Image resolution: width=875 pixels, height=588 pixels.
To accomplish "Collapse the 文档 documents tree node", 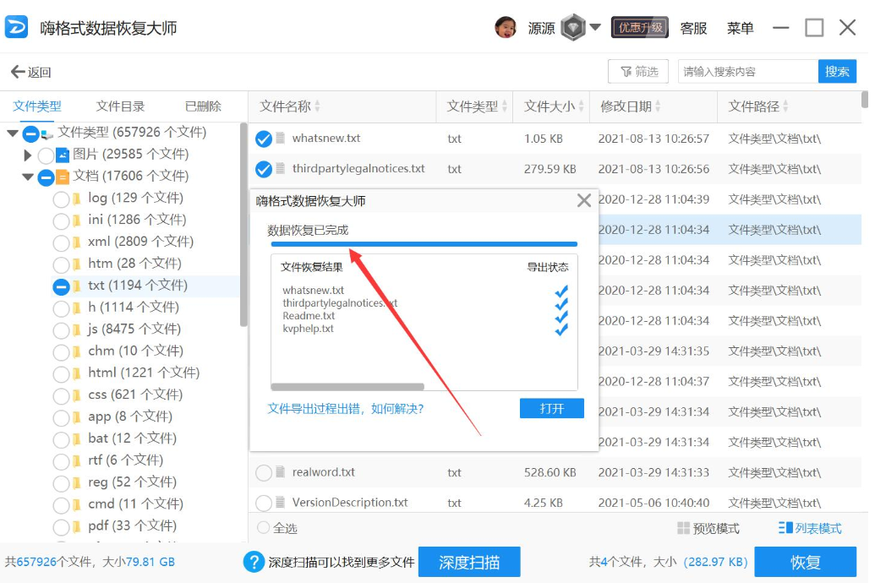I will (28, 177).
